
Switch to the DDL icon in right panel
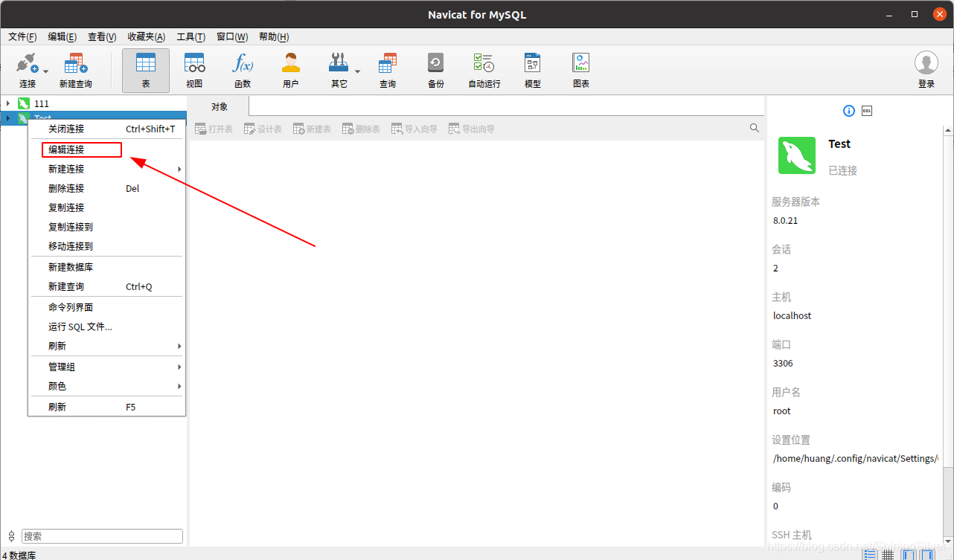click(867, 111)
